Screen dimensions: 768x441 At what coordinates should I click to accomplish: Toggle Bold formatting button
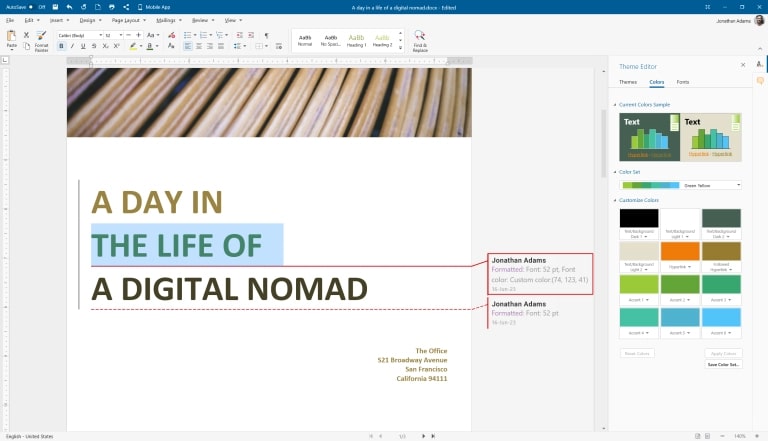tap(61, 46)
